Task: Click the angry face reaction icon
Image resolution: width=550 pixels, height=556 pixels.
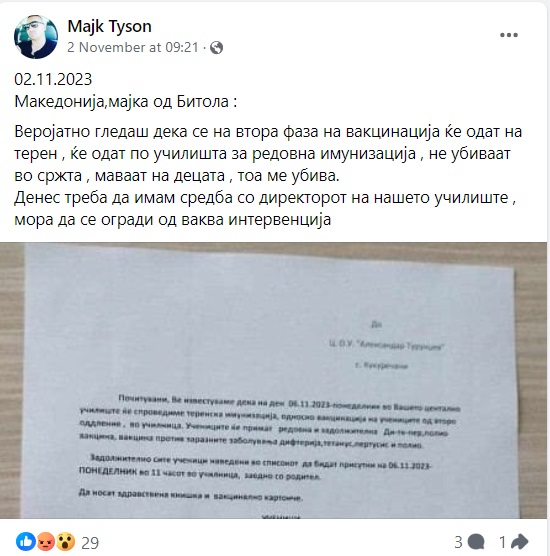Action: pos(46,541)
